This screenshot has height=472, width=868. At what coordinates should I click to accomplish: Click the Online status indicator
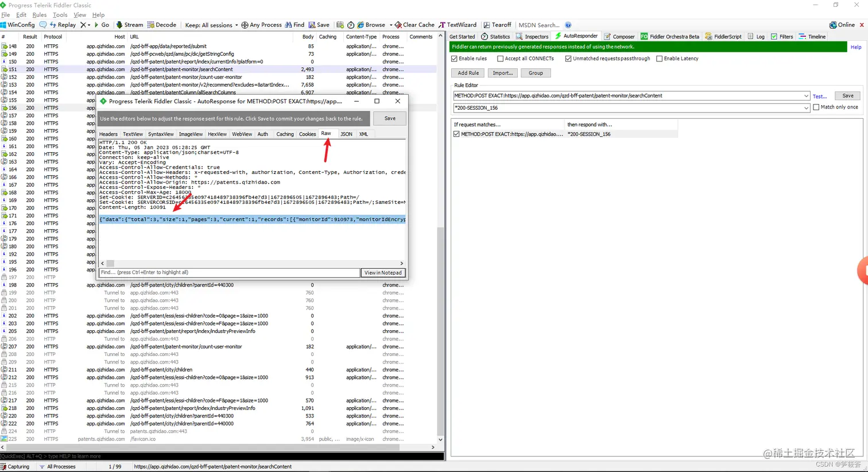842,25
